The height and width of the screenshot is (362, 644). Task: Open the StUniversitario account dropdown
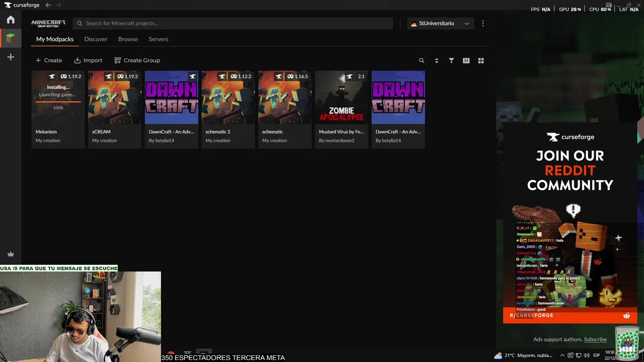tap(440, 24)
